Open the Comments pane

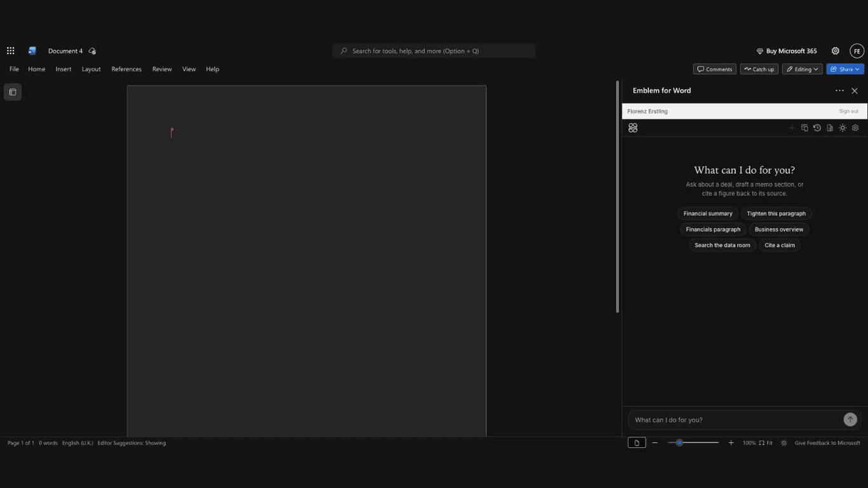(715, 69)
